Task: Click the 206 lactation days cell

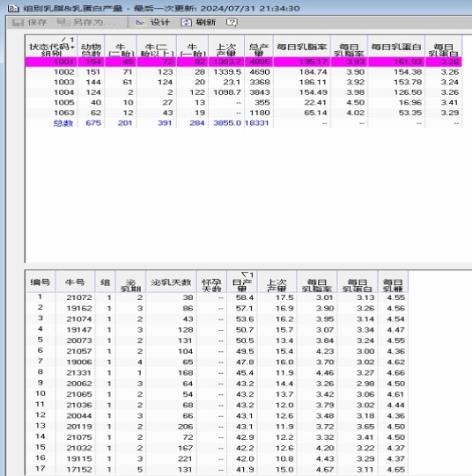Action: pyautogui.click(x=185, y=427)
